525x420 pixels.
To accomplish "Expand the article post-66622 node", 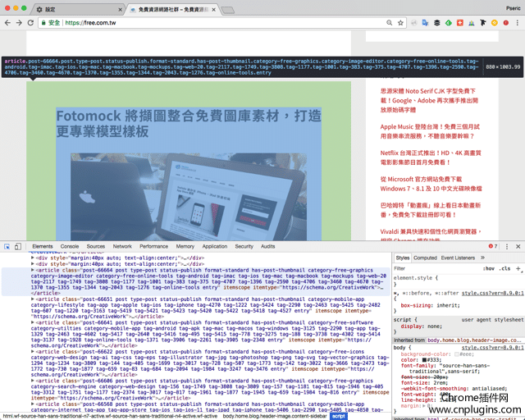I will pyautogui.click(x=33, y=352).
